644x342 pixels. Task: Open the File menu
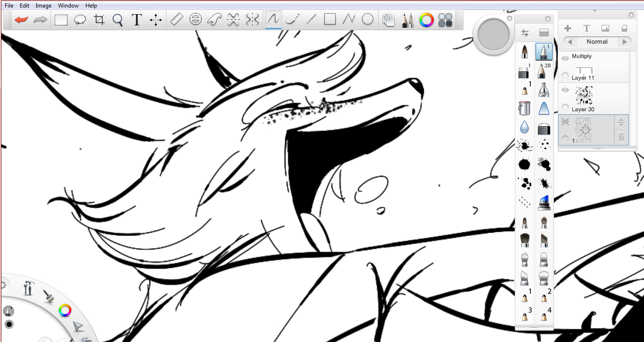click(x=9, y=6)
